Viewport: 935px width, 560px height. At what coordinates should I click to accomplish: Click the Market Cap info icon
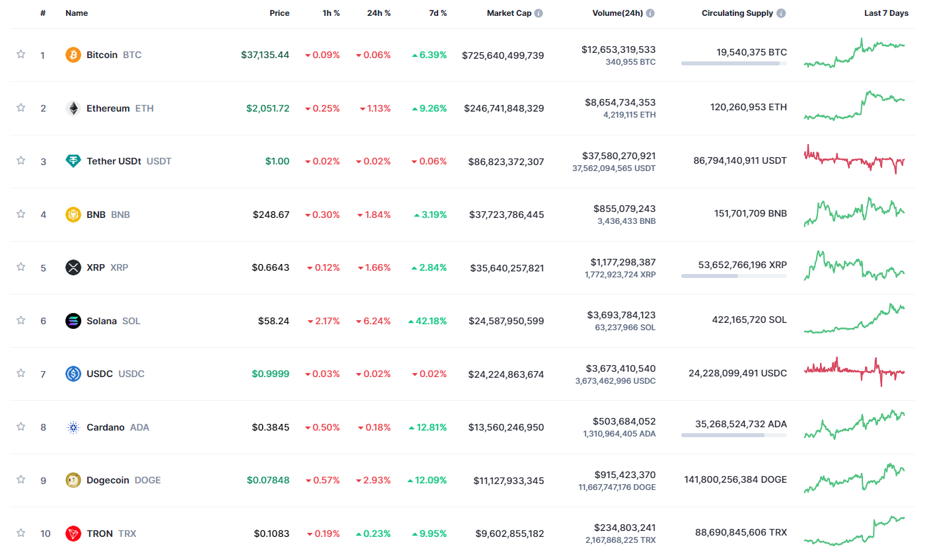[x=539, y=13]
